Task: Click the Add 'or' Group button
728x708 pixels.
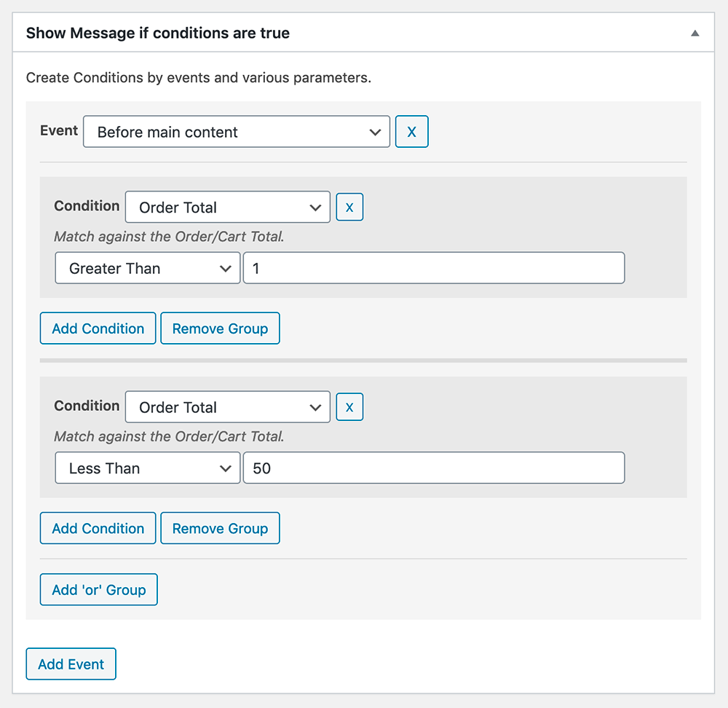Action: (98, 589)
